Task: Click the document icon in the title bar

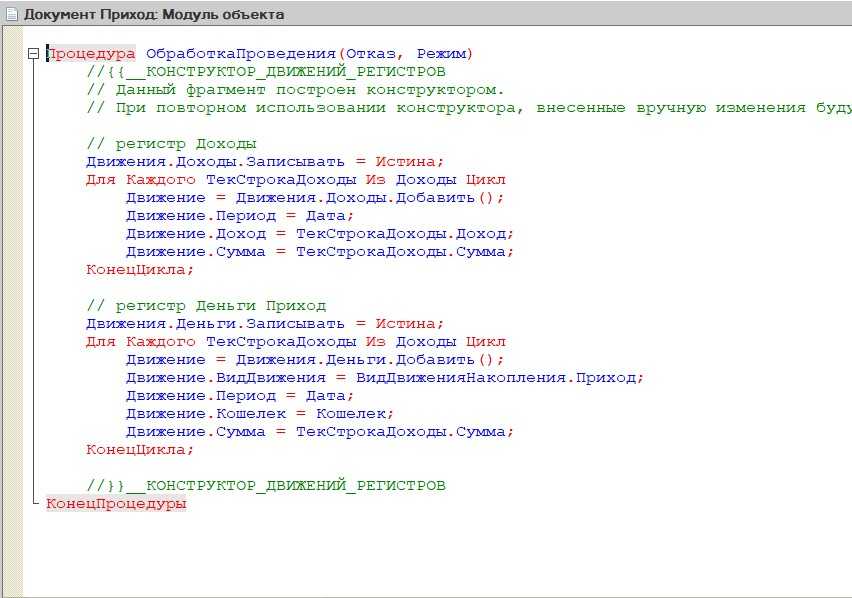Action: click(11, 14)
